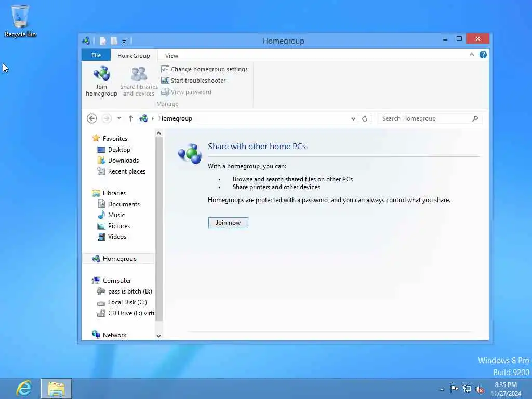Go back with the Back arrow

click(x=91, y=118)
